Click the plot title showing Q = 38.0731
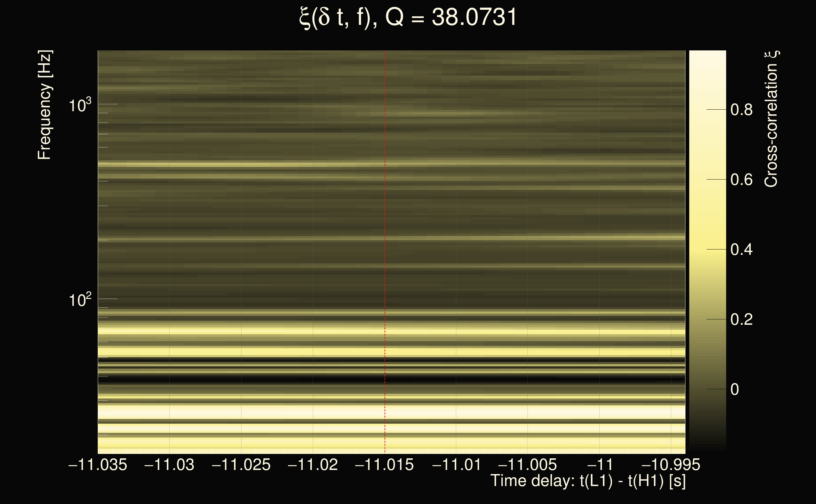This screenshot has height=504, width=816. pos(408,17)
